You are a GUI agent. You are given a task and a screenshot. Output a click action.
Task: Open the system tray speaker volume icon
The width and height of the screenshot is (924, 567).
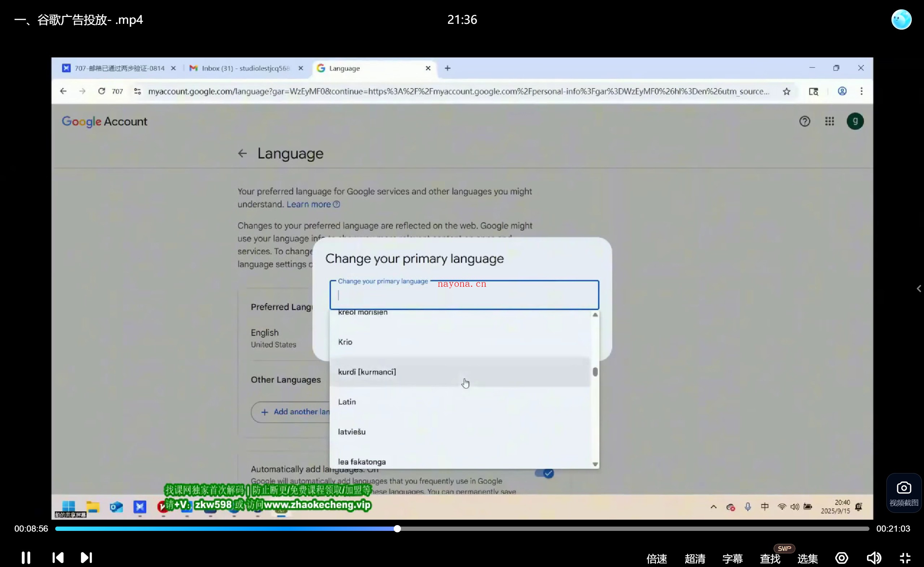(x=795, y=507)
